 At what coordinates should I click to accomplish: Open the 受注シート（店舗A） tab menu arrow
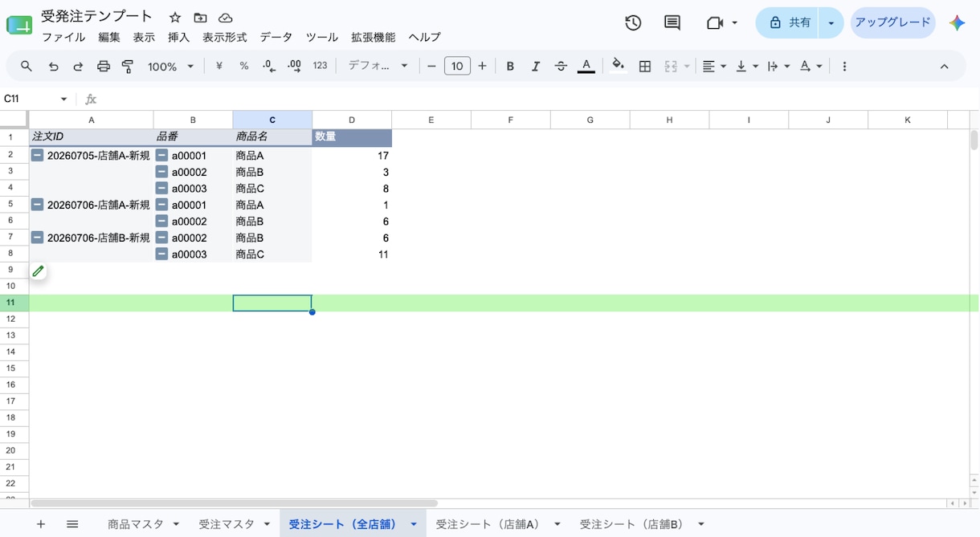[557, 524]
